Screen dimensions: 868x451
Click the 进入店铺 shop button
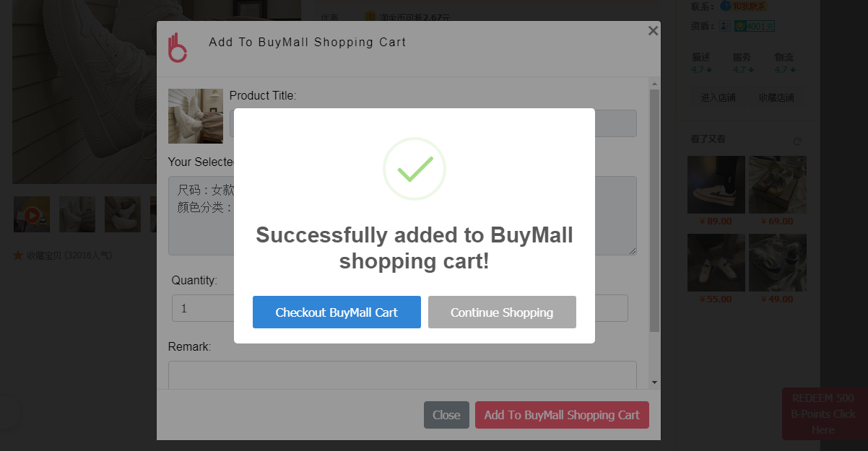pos(718,97)
